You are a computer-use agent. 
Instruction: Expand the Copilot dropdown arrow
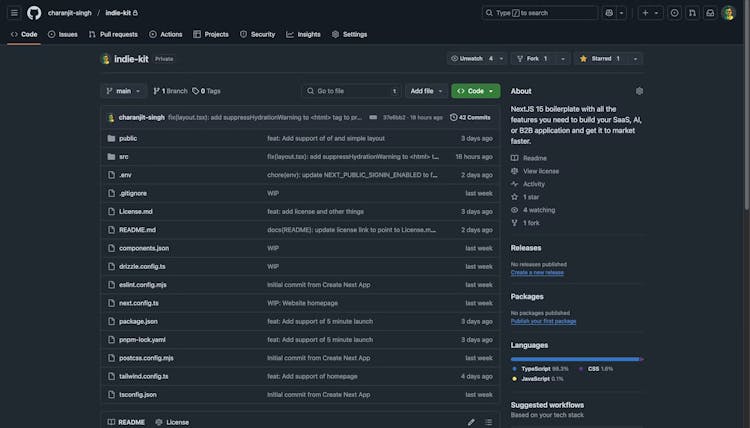pos(621,13)
